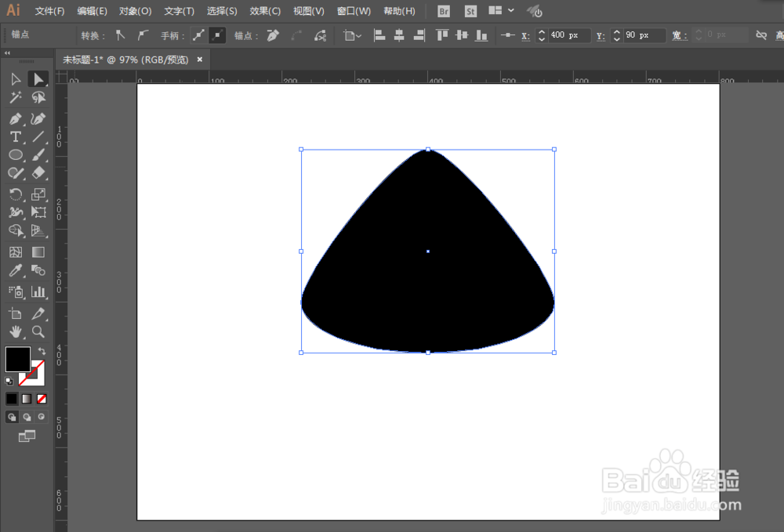Select the Hand tool
784x532 pixels.
tap(16, 331)
